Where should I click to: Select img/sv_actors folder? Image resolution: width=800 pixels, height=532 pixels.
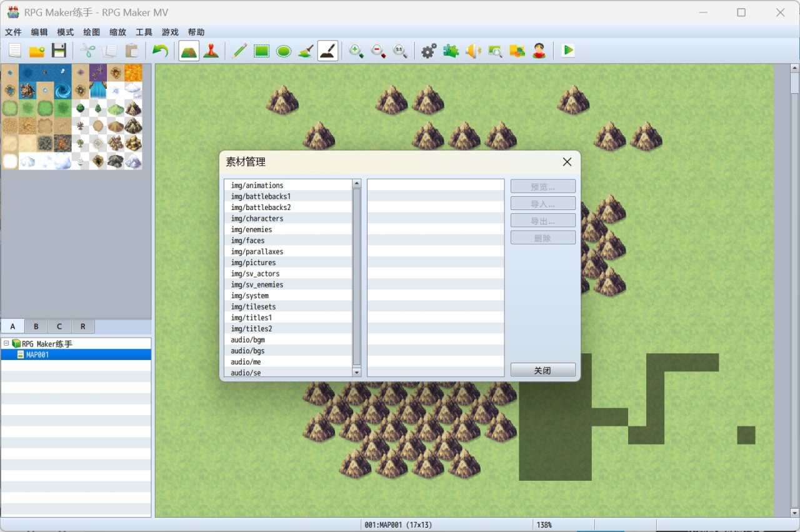coord(288,273)
